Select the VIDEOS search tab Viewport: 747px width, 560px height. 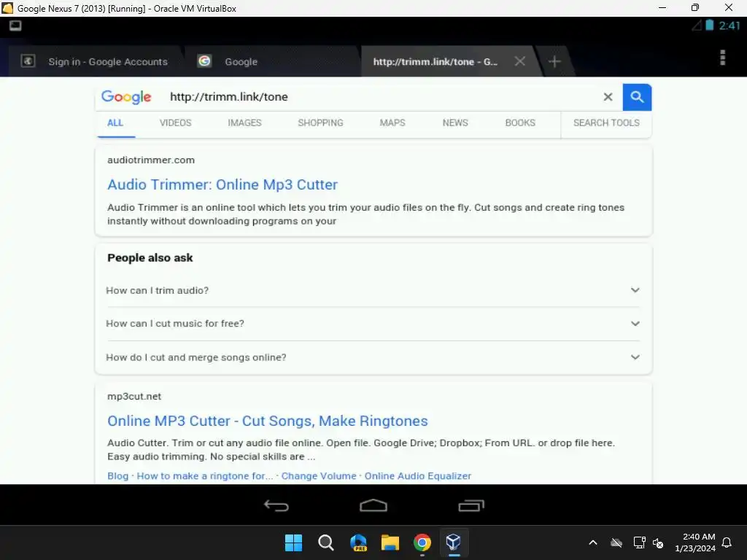click(175, 122)
